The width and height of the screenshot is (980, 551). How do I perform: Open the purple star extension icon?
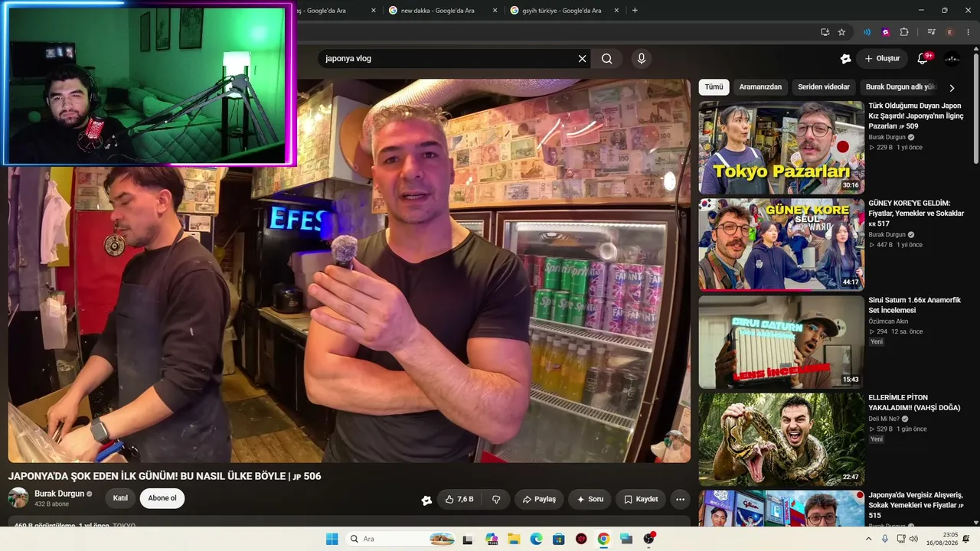[886, 32]
